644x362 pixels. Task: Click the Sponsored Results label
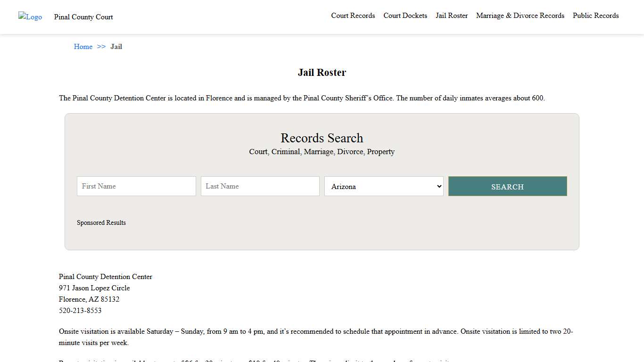(x=101, y=222)
